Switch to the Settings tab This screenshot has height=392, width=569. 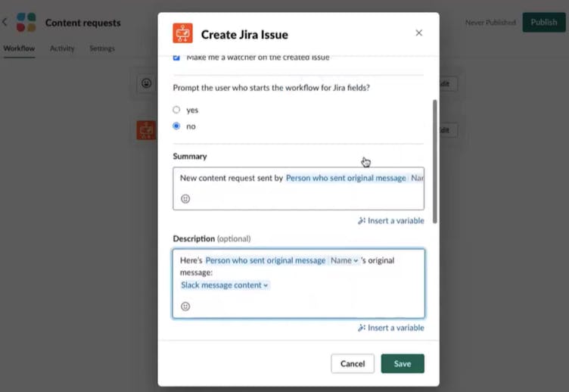pyautogui.click(x=102, y=48)
